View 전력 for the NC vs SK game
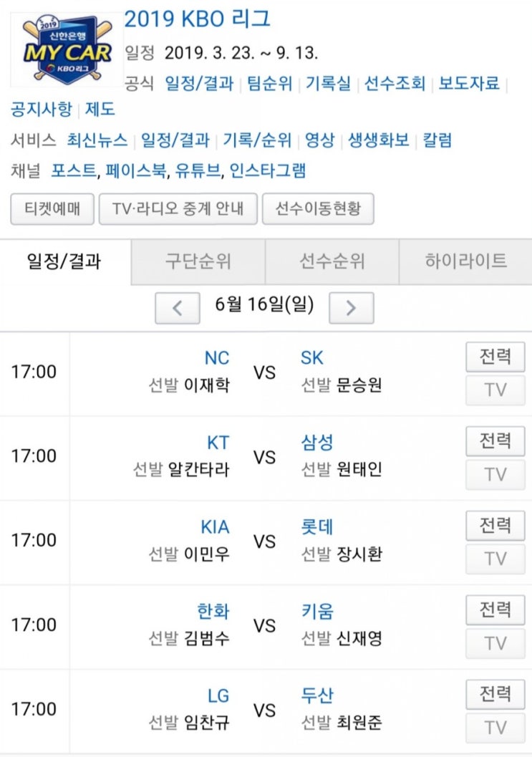Viewport: 532px width, 757px height. pyautogui.click(x=495, y=357)
